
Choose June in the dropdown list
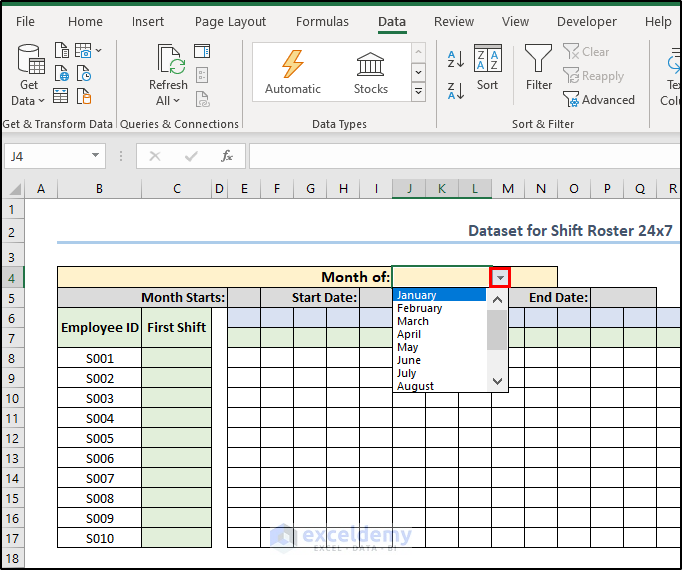click(439, 360)
